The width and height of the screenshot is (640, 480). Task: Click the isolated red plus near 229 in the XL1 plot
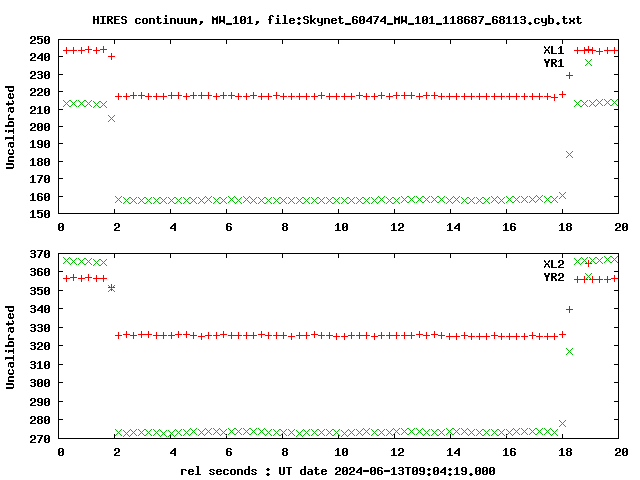click(569, 76)
